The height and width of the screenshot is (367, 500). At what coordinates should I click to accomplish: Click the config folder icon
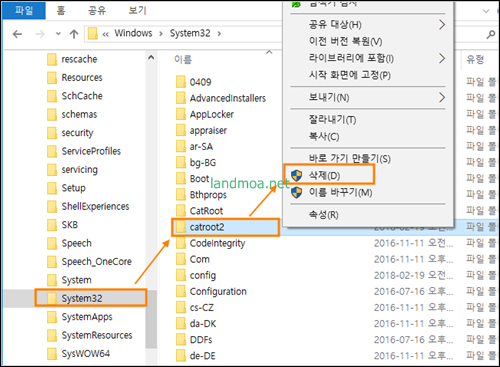pyautogui.click(x=181, y=275)
